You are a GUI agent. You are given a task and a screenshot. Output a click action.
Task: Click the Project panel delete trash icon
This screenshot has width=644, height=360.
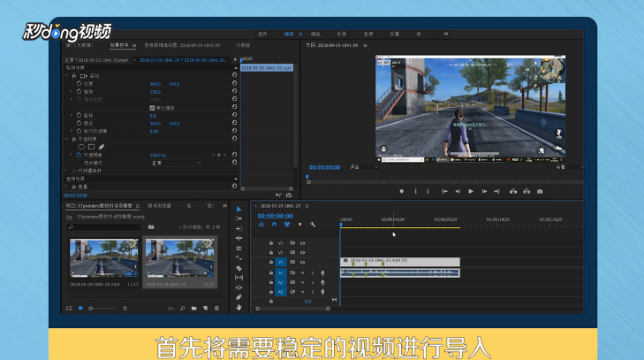[x=216, y=308]
